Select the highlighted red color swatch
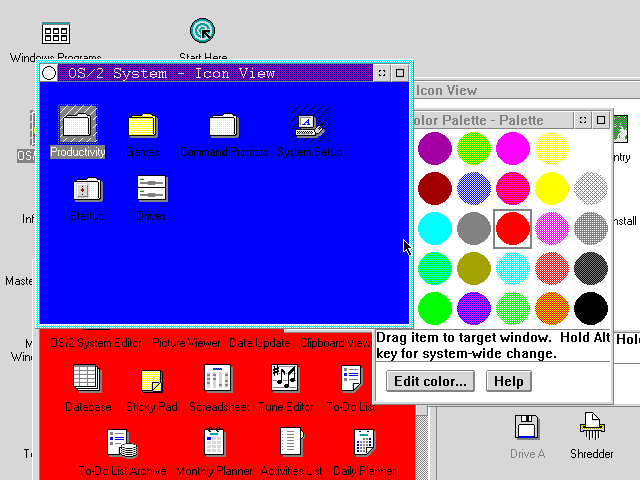The image size is (640, 480). (513, 228)
